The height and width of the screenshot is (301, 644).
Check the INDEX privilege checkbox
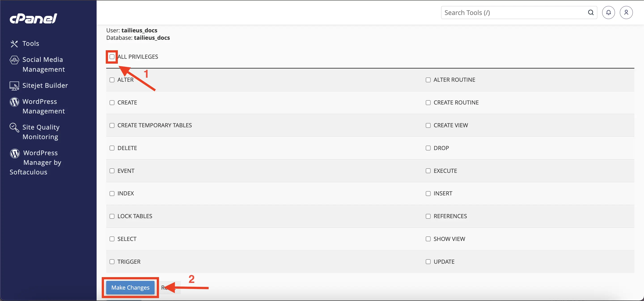click(x=112, y=193)
